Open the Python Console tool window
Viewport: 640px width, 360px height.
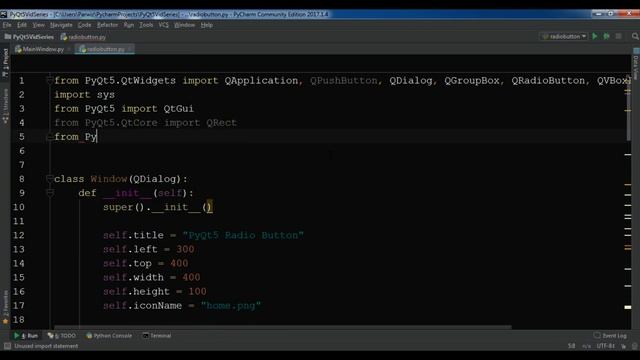click(x=109, y=336)
